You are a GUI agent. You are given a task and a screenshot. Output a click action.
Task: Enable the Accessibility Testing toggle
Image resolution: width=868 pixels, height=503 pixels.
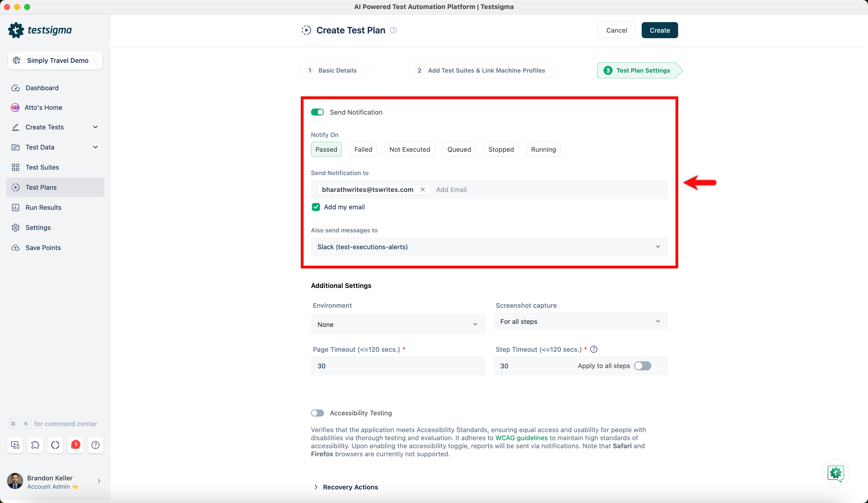click(x=317, y=413)
